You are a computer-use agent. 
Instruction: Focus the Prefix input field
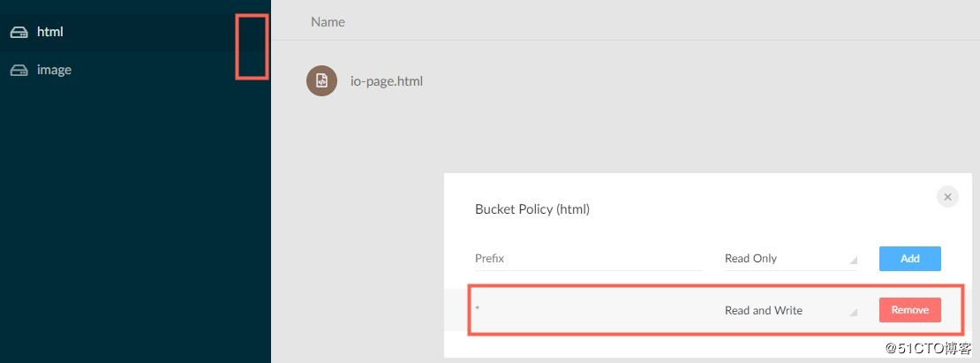point(588,259)
